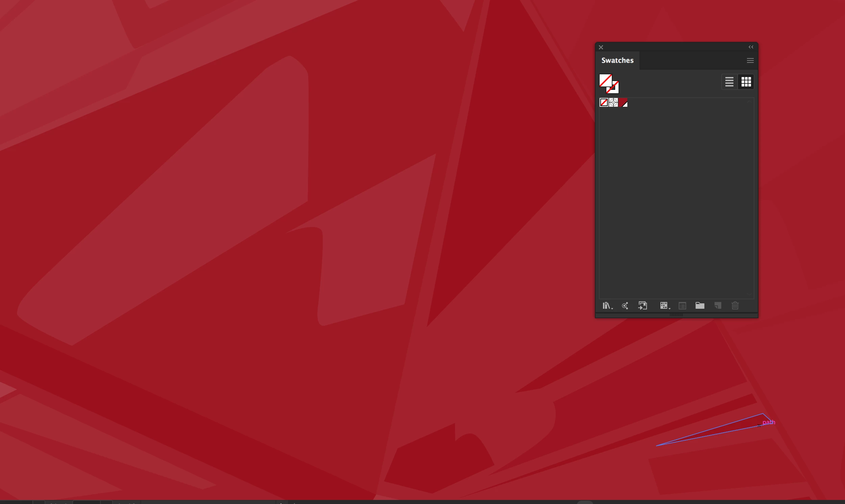The width and height of the screenshot is (845, 504).
Task: Click the Swatch Options icon
Action: 682,306
